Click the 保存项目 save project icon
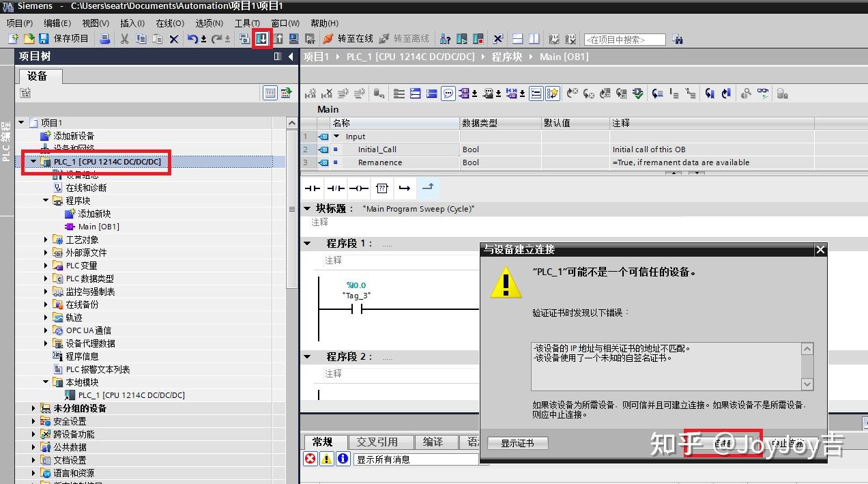The height and width of the screenshot is (484, 868). click(44, 39)
